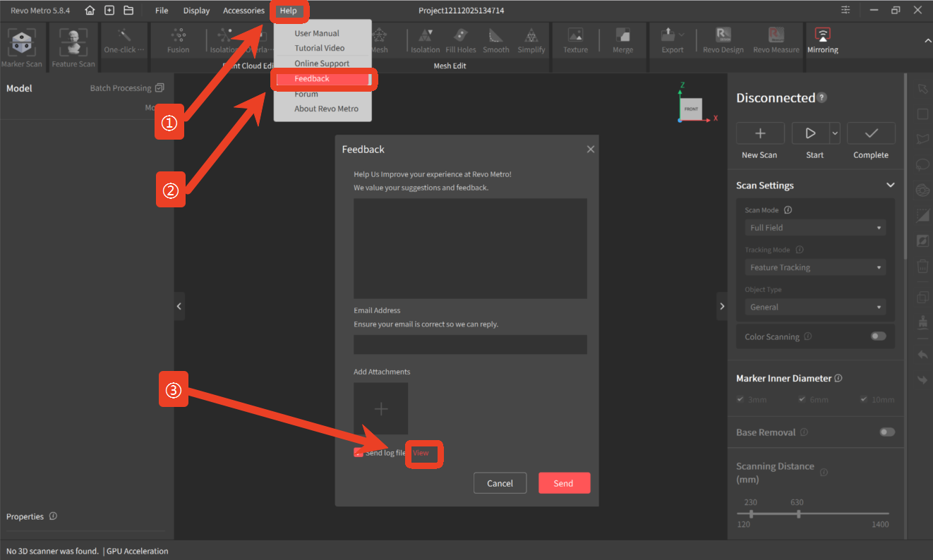Open the Display menu
933x560 pixels.
[196, 11]
